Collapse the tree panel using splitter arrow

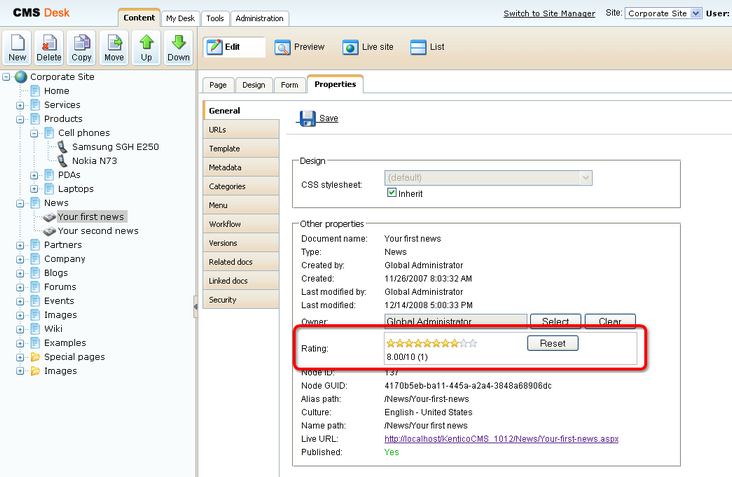click(196, 307)
